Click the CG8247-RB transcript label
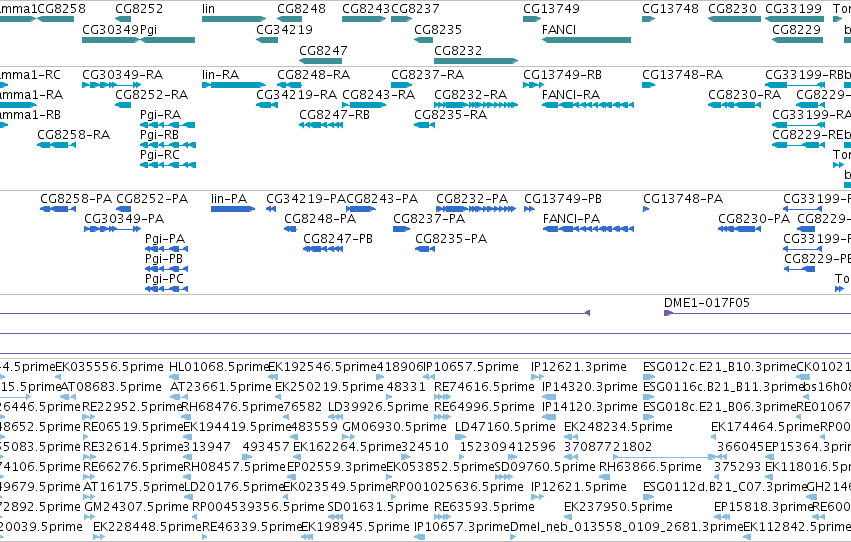This screenshot has width=851, height=542. [334, 114]
